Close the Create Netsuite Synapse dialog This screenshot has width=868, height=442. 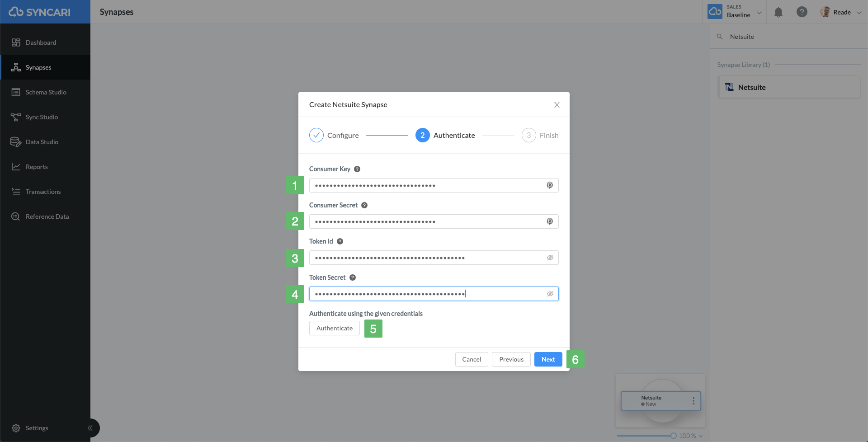tap(557, 105)
